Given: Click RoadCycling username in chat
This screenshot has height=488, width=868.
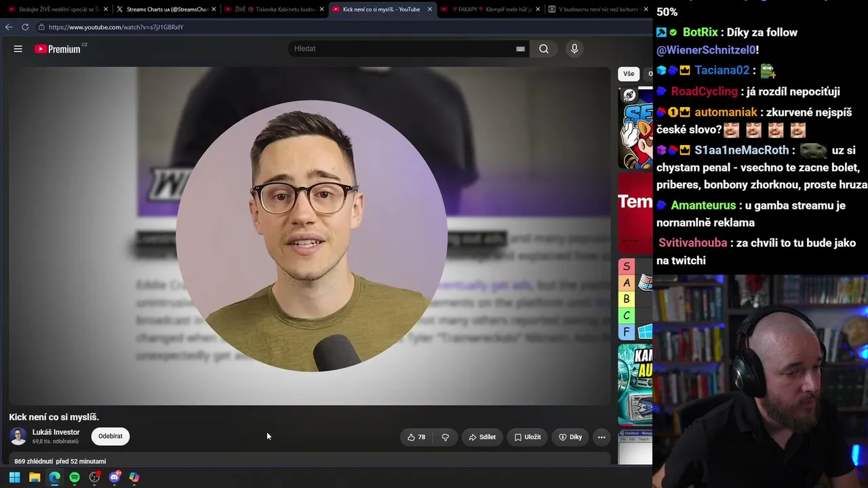Looking at the screenshot, I should tap(704, 91).
